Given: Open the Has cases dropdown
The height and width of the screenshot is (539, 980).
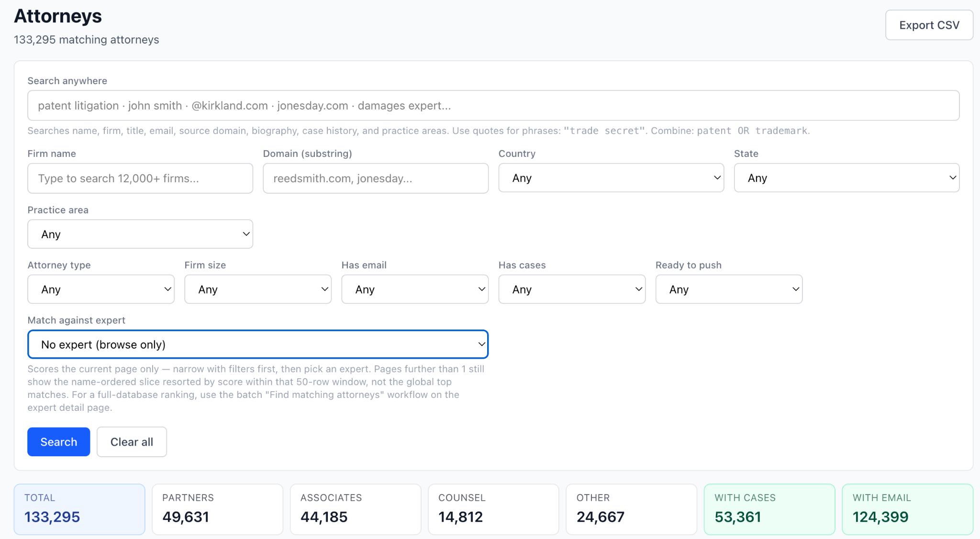Looking at the screenshot, I should pos(572,289).
